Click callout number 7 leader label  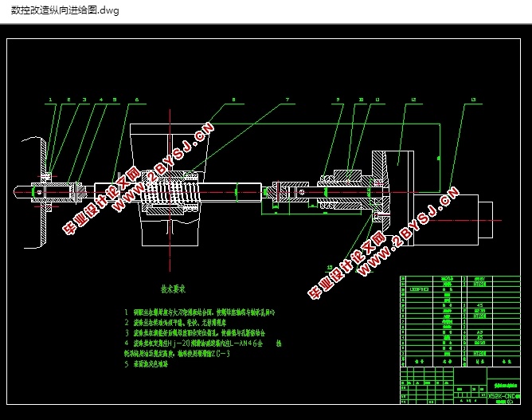pos(288,100)
